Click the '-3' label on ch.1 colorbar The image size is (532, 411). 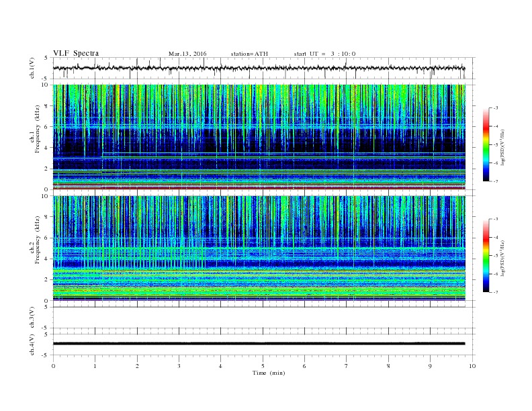[496, 108]
